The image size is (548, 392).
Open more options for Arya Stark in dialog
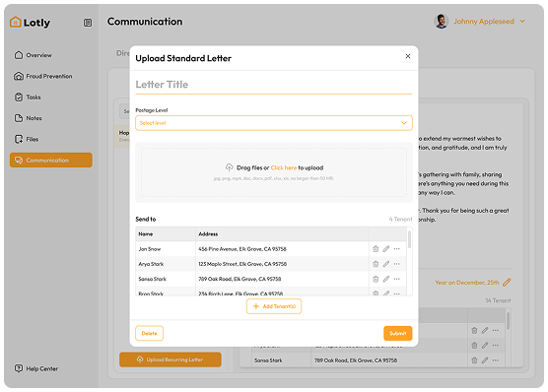[x=396, y=264]
